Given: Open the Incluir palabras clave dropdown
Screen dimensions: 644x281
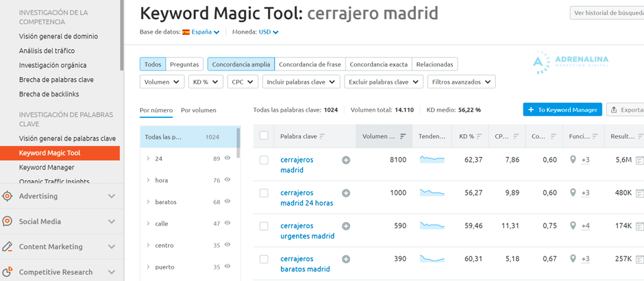Looking at the screenshot, I should pyautogui.click(x=301, y=82).
